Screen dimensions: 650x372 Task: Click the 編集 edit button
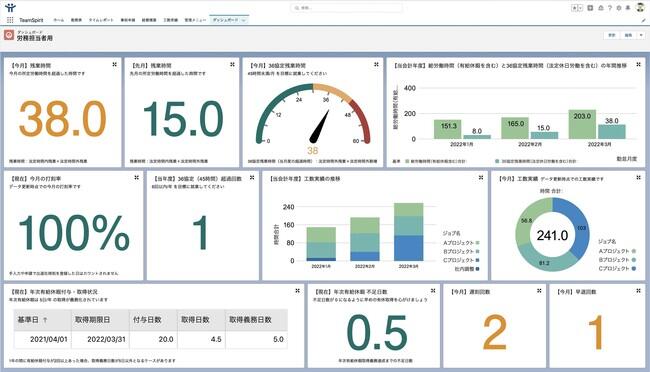click(x=628, y=35)
